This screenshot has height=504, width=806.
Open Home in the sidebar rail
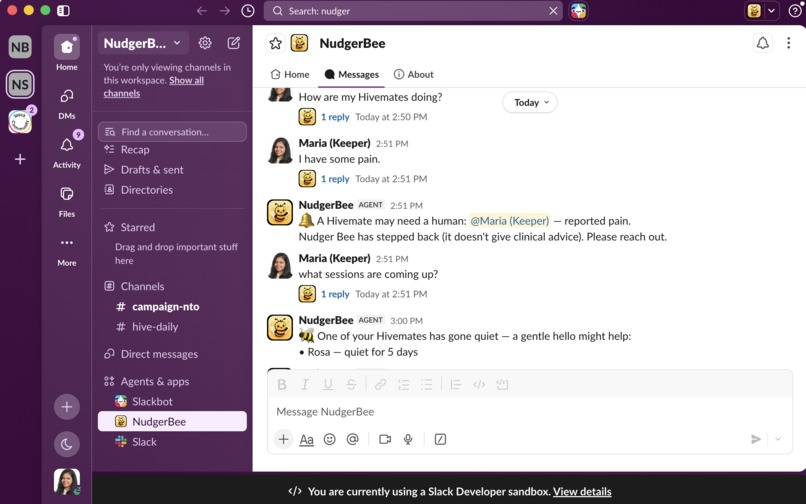tap(67, 53)
